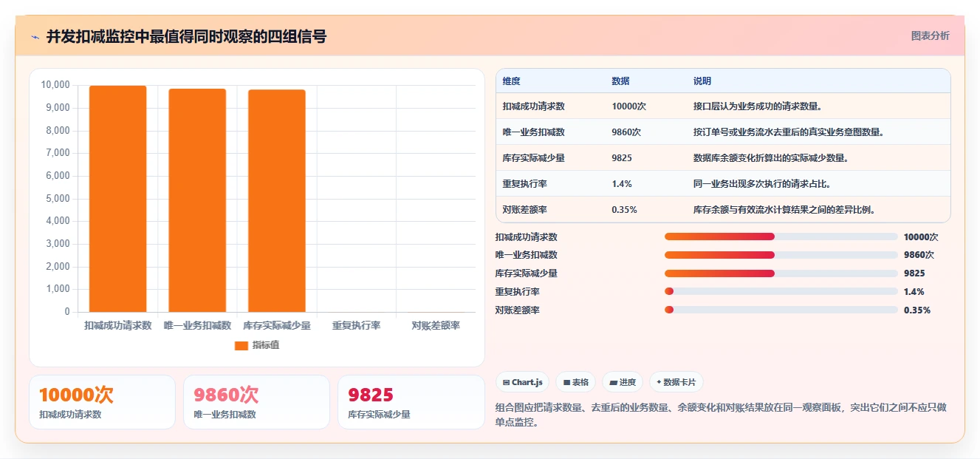Click the 扣减成功请求数 bar in the chart
Screen dimensions: 980x459
pyautogui.click(x=118, y=199)
